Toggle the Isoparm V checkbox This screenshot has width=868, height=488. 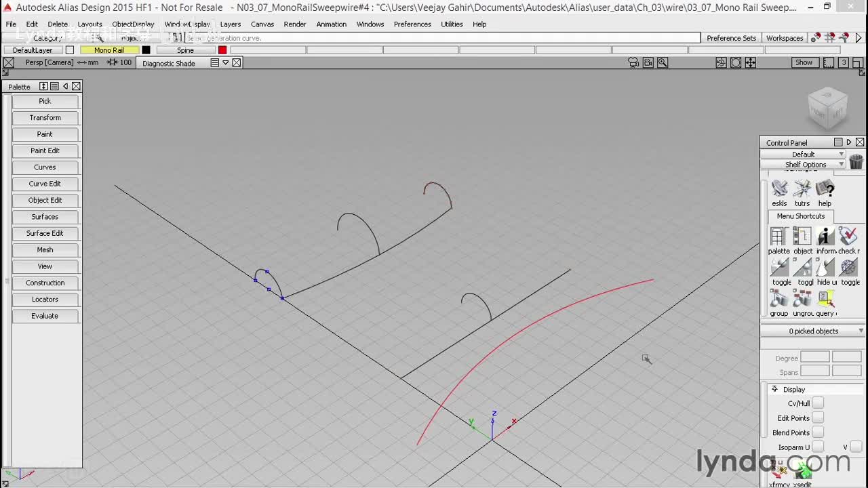pyautogui.click(x=856, y=447)
